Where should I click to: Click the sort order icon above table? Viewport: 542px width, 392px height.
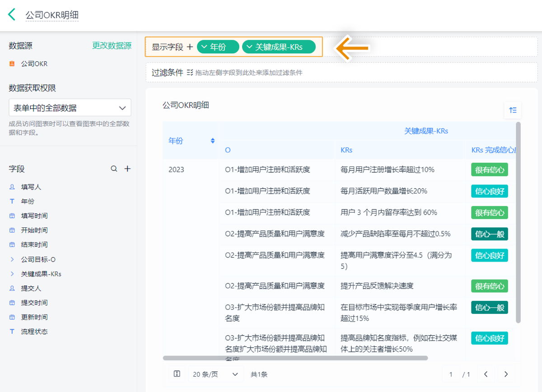(513, 110)
